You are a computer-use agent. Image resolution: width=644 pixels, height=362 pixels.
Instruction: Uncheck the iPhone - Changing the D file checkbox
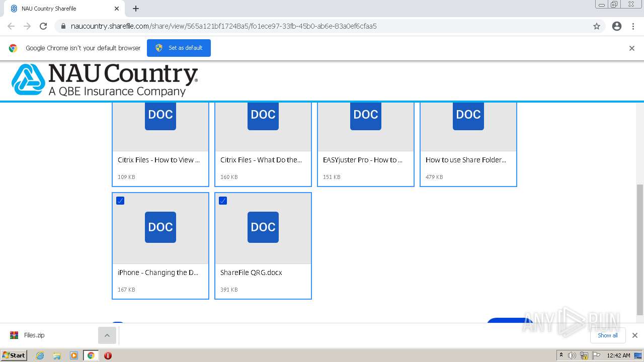pyautogui.click(x=120, y=201)
